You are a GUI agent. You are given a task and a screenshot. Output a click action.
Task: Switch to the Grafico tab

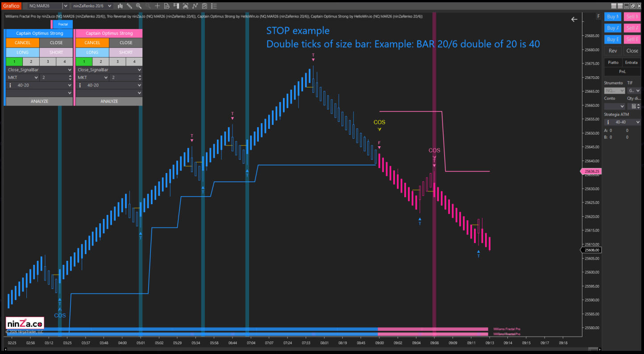pos(11,6)
